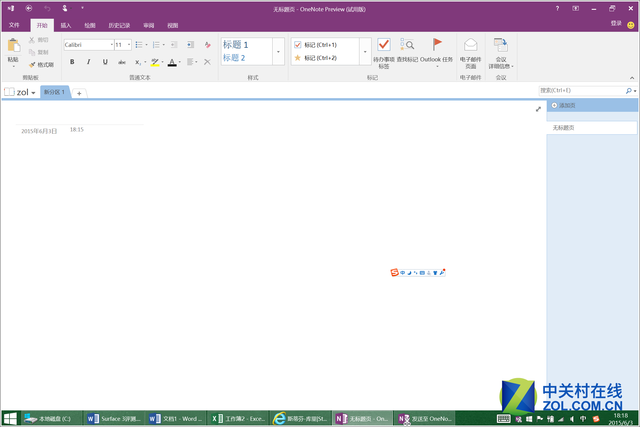Switch to the 开始 Home tab
This screenshot has height=427, width=640.
42,25
